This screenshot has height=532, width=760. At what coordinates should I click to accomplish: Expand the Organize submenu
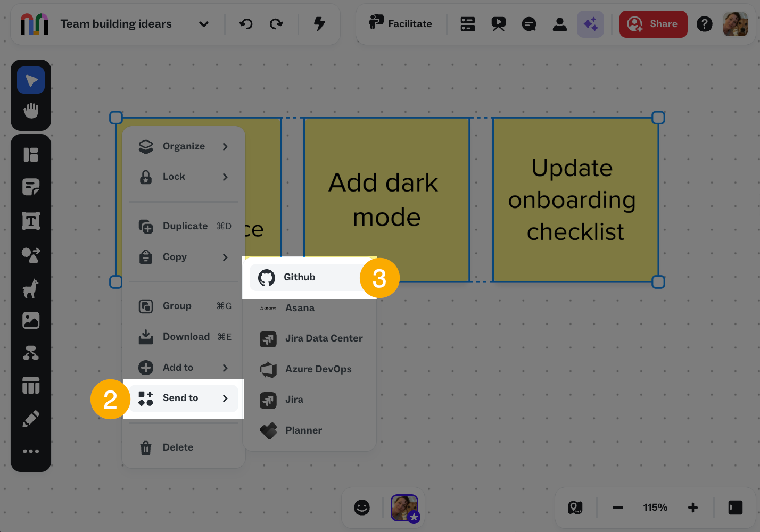coord(184,146)
